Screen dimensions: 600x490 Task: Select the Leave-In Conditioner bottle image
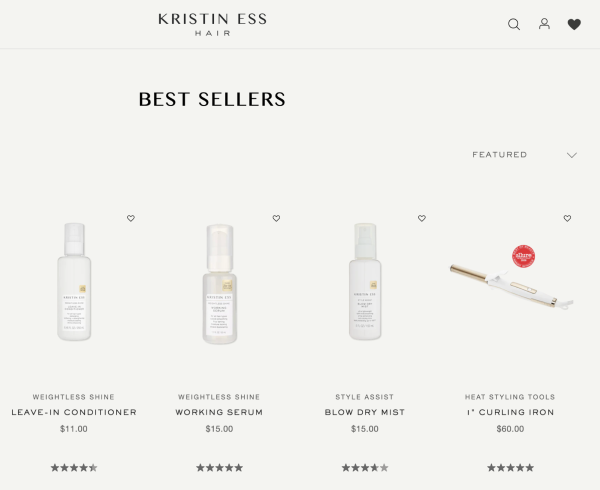pyautogui.click(x=74, y=282)
